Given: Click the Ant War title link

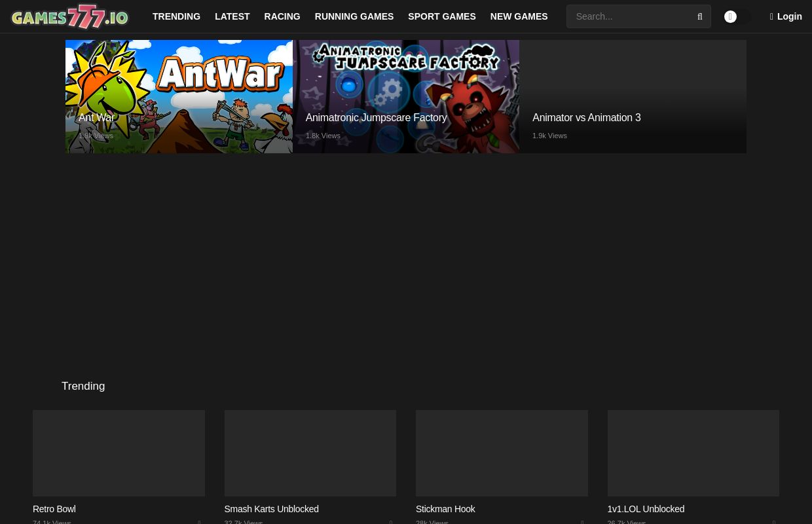Looking at the screenshot, I should tap(96, 118).
